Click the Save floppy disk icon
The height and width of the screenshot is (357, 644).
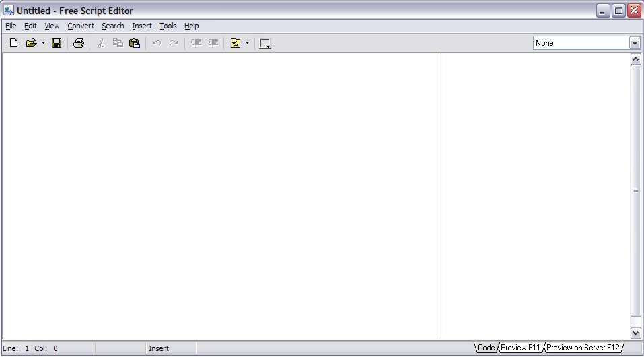(57, 43)
